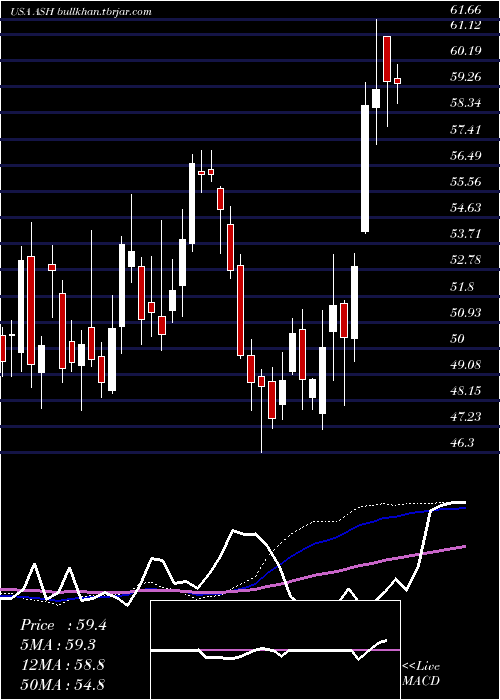Click the 51.8 price axis label
Screen dimensions: 500x700
(x=462, y=287)
